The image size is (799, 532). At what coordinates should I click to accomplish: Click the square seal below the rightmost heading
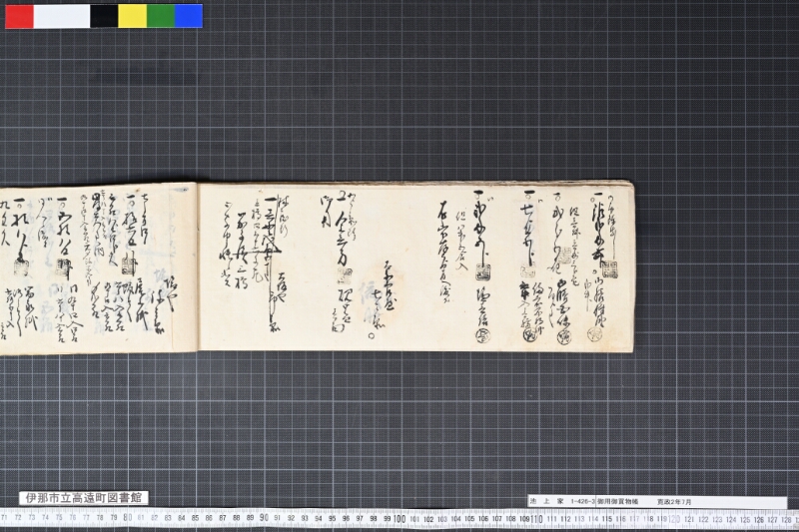[609, 269]
